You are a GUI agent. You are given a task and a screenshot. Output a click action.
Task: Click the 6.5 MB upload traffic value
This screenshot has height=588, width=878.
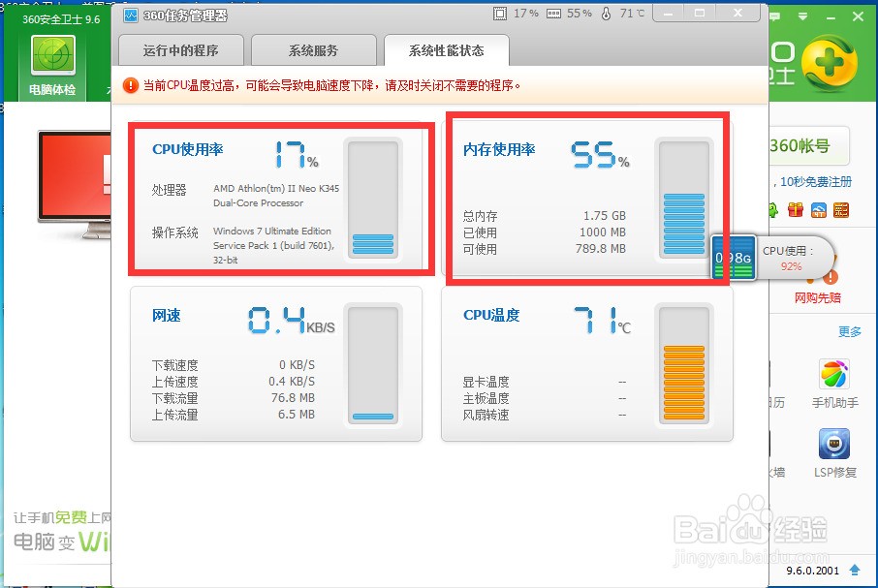click(x=297, y=414)
